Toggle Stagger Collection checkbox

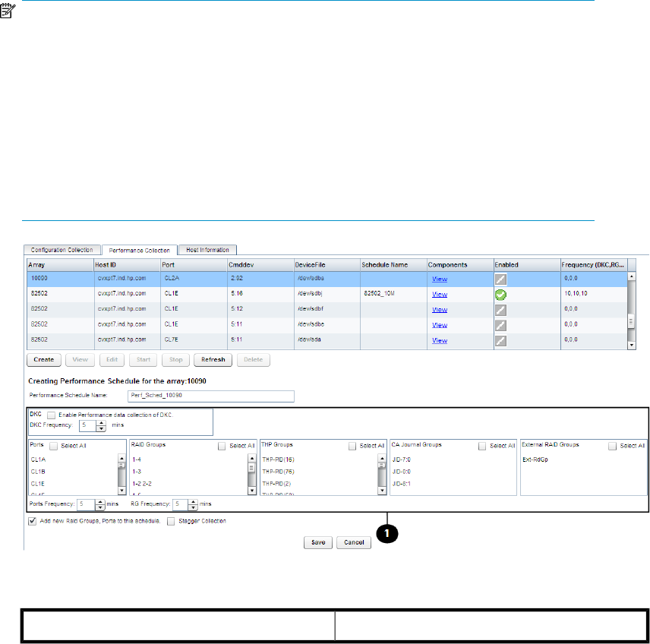pyautogui.click(x=171, y=522)
